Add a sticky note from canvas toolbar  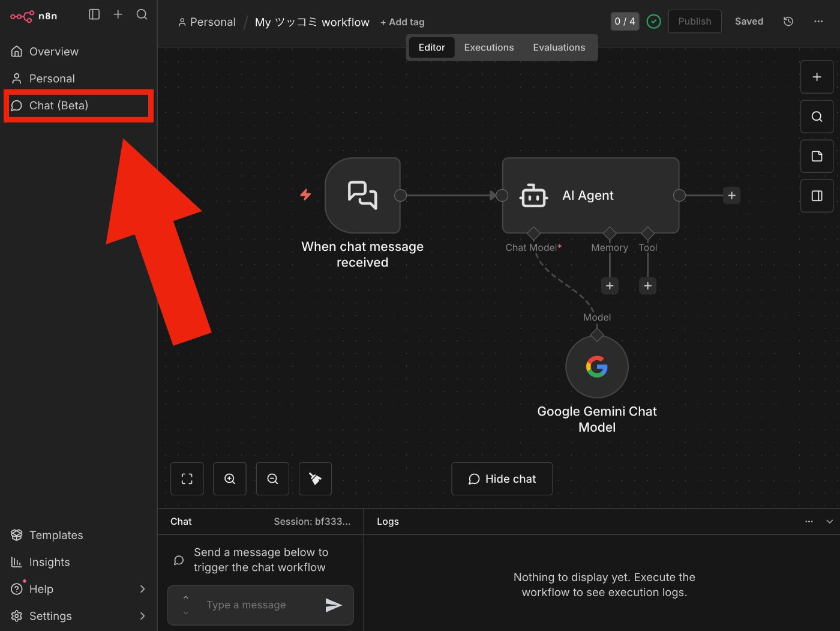(x=817, y=156)
